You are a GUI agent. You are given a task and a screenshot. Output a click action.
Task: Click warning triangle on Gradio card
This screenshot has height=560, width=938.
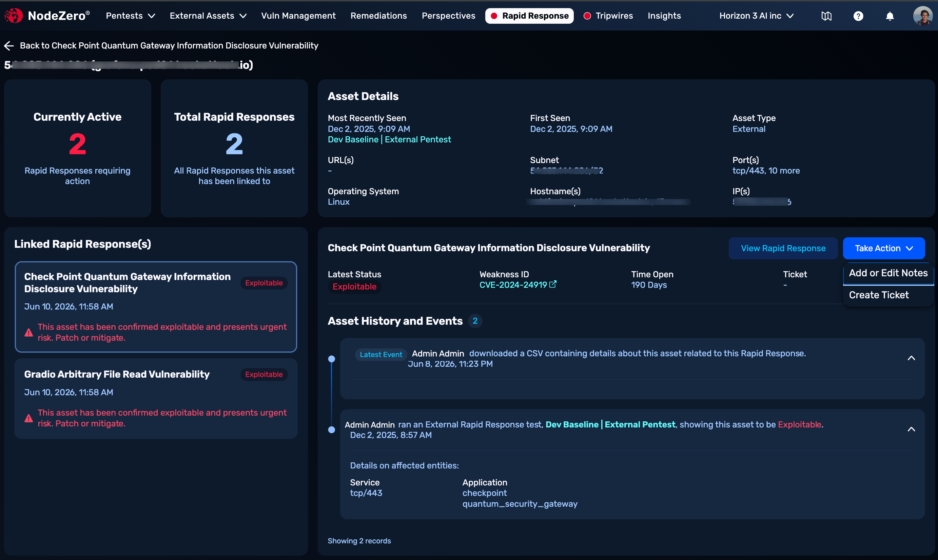pyautogui.click(x=29, y=418)
